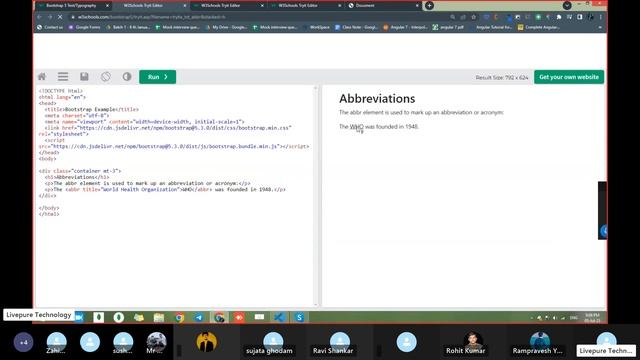Close the Bootstrap 5 Text/Typography tab

pos(107,6)
